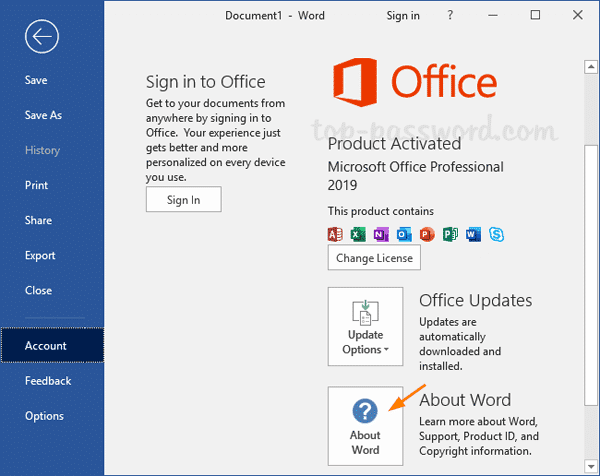Click 'This product contains' text

pyautogui.click(x=381, y=211)
